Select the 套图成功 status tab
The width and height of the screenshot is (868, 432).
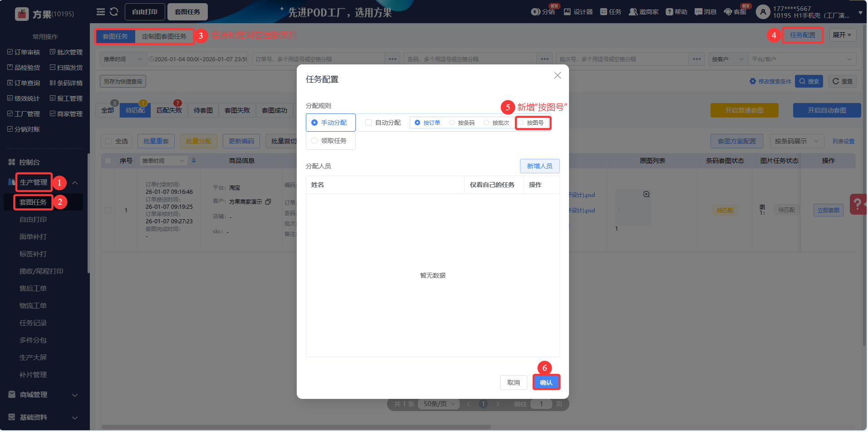click(275, 110)
